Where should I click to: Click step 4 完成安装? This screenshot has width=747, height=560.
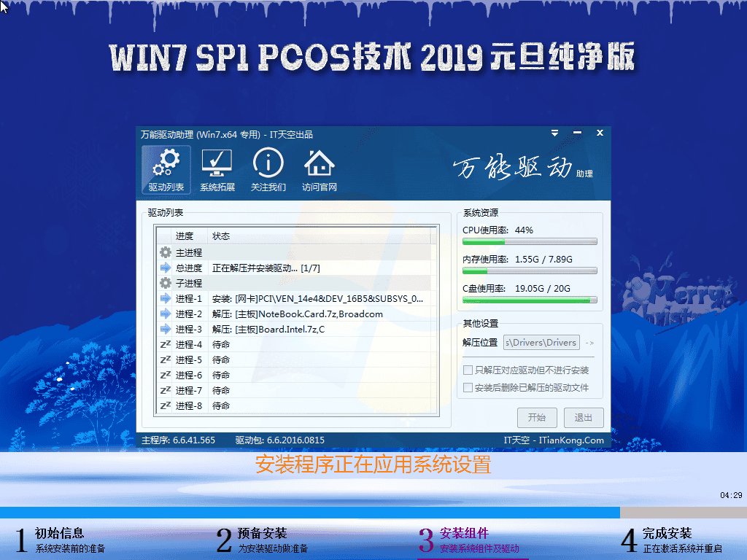tap(672, 540)
